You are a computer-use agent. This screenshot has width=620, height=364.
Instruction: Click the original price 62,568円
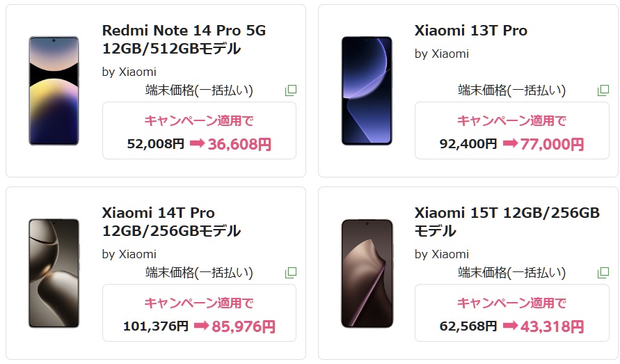[x=468, y=326]
